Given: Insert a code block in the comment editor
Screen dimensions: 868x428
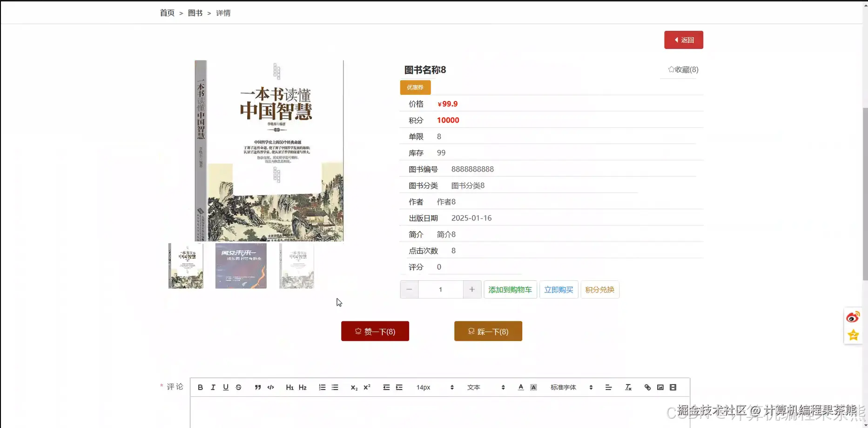Looking at the screenshot, I should [x=270, y=387].
